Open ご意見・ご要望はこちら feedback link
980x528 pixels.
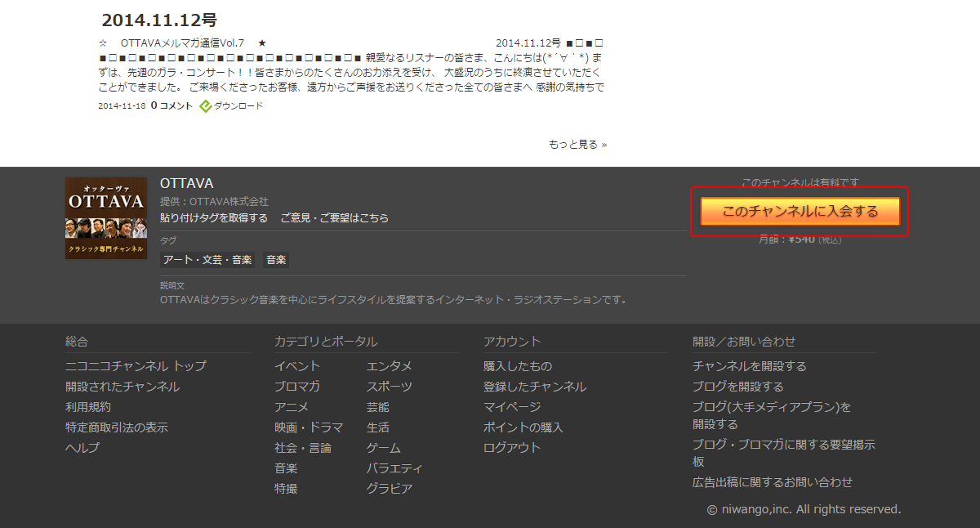334,218
